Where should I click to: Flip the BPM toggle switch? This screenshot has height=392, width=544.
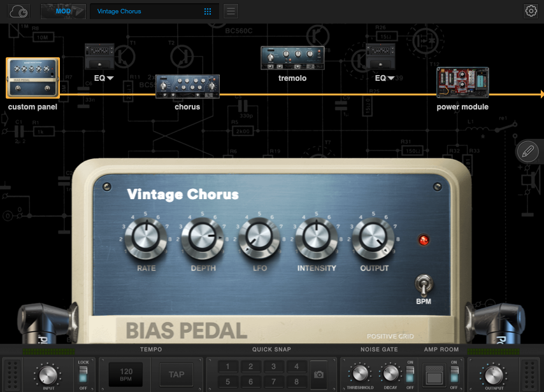coord(424,285)
